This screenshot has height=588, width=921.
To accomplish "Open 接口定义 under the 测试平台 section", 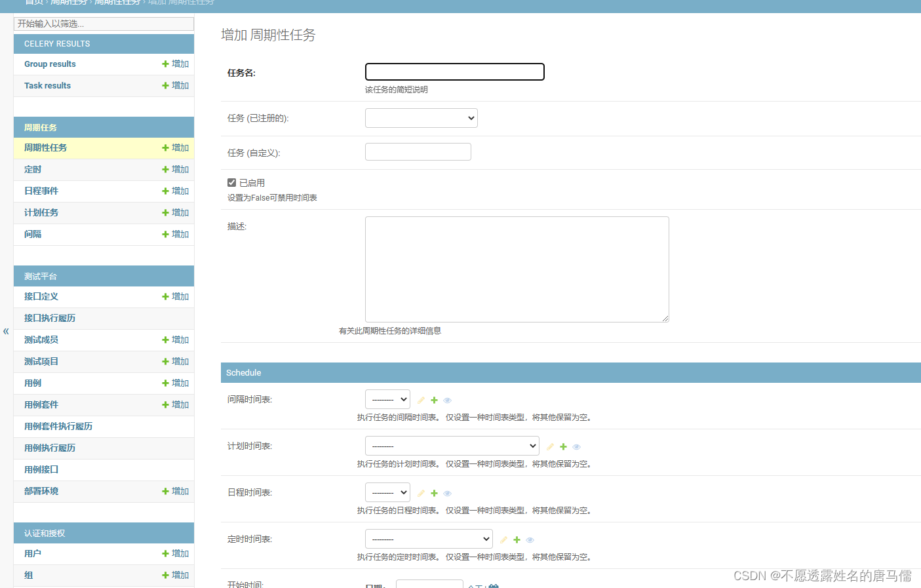I will click(x=41, y=296).
